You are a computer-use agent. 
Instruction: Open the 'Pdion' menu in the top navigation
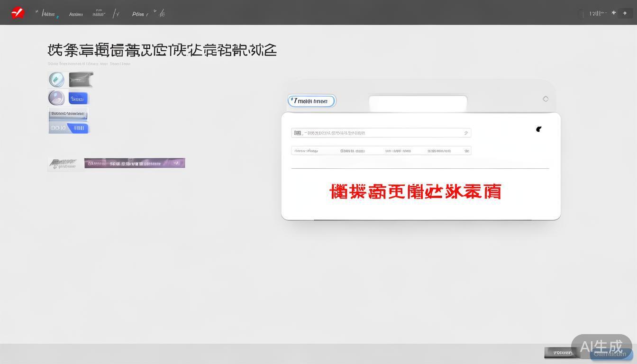pyautogui.click(x=138, y=14)
